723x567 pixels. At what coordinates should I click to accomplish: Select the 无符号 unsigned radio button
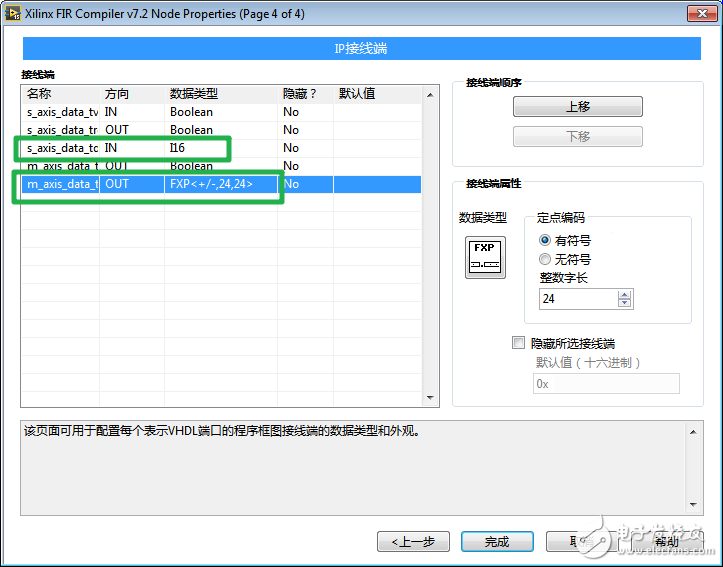tap(545, 259)
